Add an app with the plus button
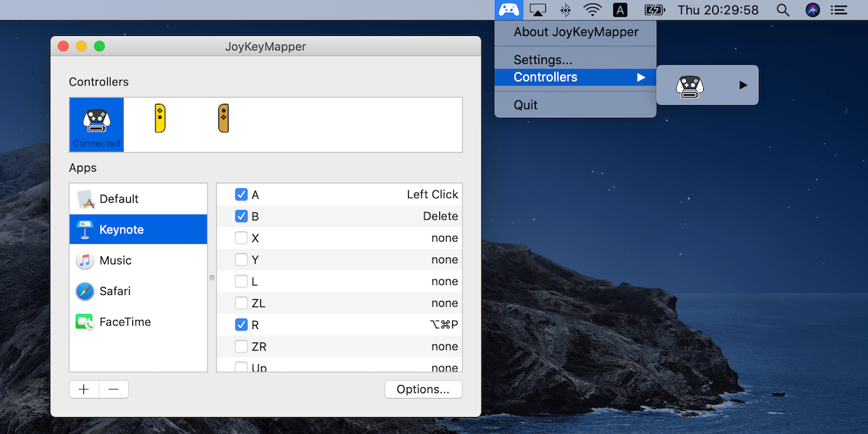The height and width of the screenshot is (434, 868). tap(84, 389)
